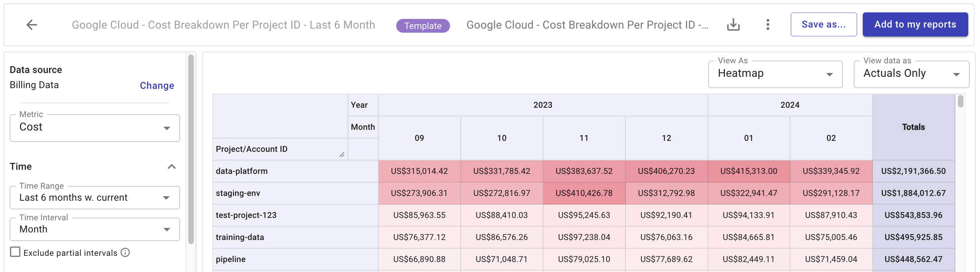
Task: Enable Exclude partial intervals checkbox
Action: [15, 252]
